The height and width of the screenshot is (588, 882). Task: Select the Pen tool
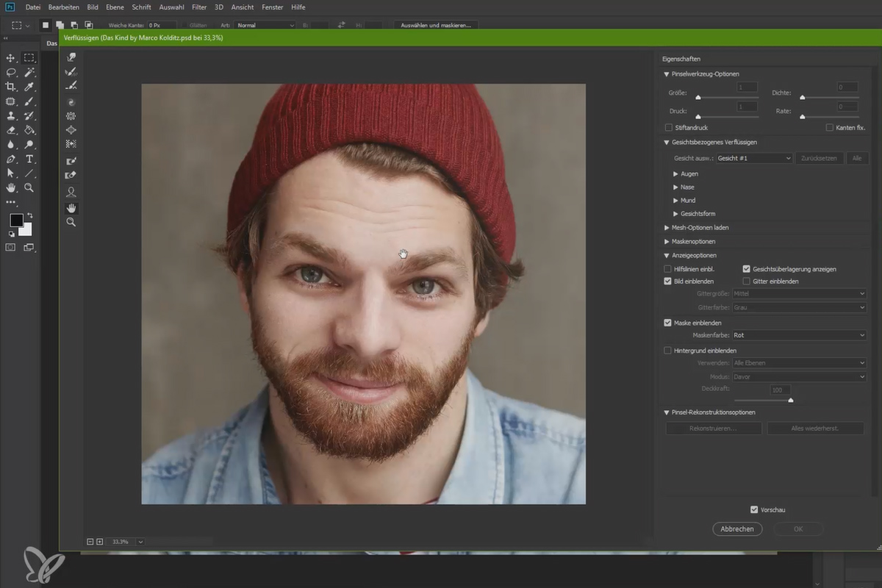11,159
